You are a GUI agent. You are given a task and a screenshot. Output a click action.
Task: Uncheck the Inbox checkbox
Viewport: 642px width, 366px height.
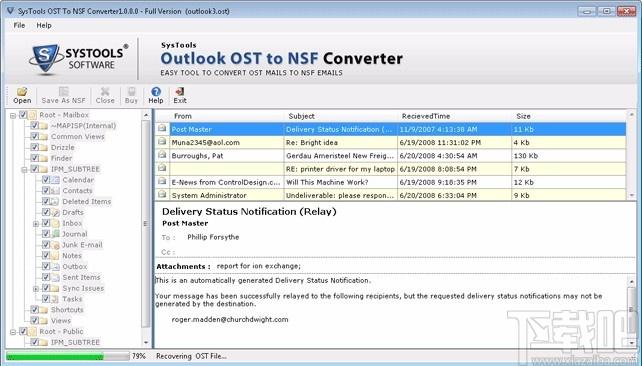[x=46, y=223]
